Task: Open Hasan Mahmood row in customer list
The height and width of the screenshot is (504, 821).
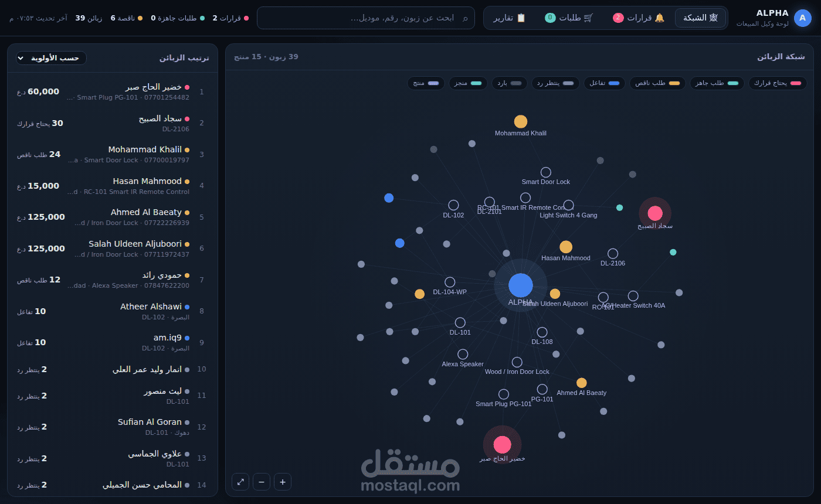Action: click(113, 186)
